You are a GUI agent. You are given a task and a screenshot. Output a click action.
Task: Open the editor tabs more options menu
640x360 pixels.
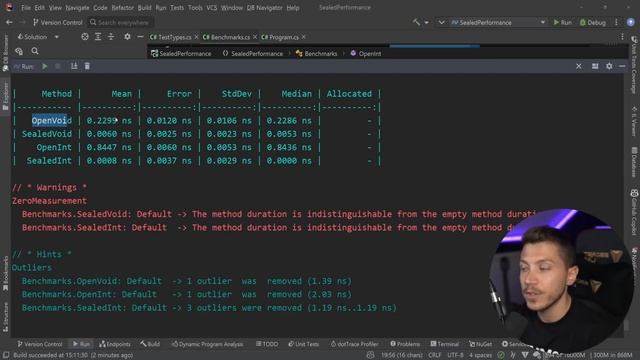[x=622, y=37]
